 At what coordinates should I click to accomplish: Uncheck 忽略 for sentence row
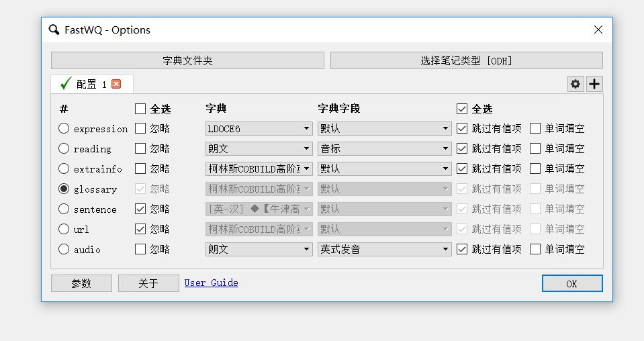coord(140,209)
